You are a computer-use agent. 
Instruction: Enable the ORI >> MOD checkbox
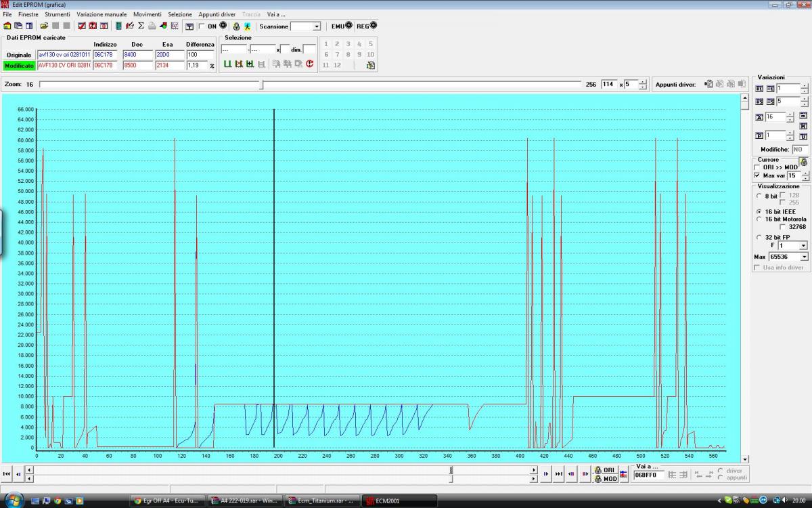[x=757, y=167]
